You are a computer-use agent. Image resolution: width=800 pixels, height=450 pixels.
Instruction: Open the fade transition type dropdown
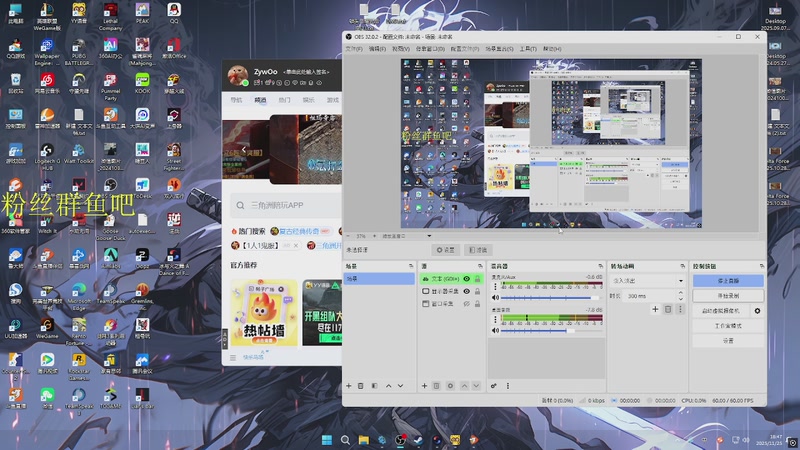647,281
